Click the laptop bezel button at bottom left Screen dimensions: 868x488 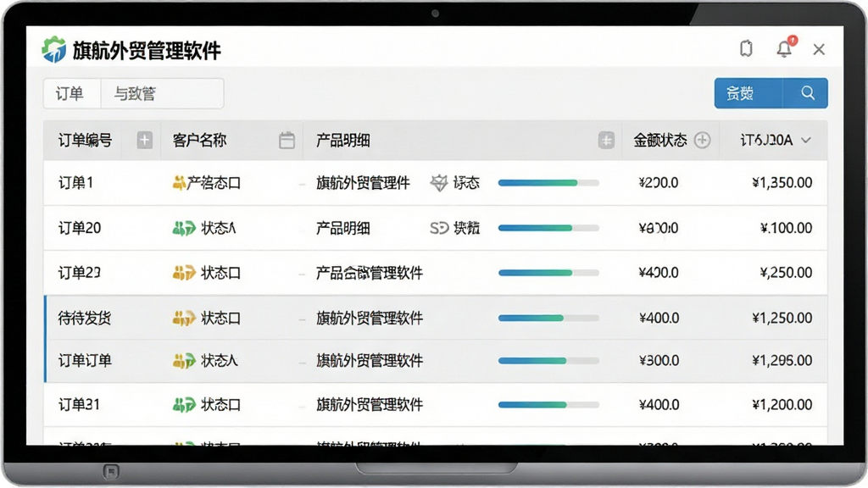coord(111,471)
